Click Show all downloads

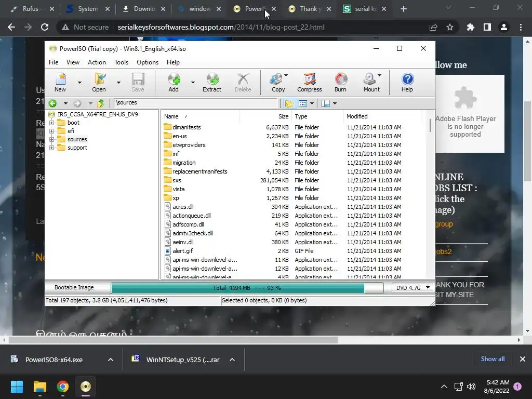(x=493, y=359)
